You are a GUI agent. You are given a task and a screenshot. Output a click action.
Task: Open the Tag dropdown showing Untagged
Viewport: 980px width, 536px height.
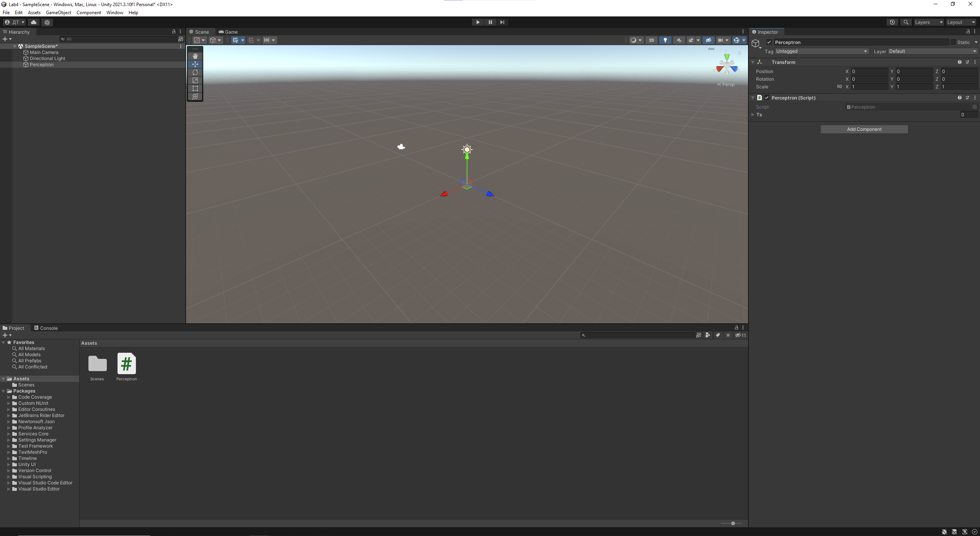click(x=822, y=51)
